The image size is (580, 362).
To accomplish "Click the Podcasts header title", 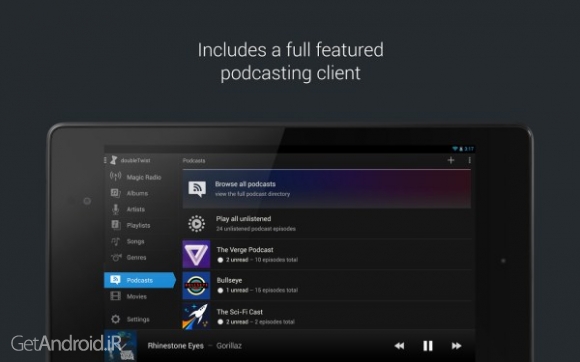I will tap(194, 160).
